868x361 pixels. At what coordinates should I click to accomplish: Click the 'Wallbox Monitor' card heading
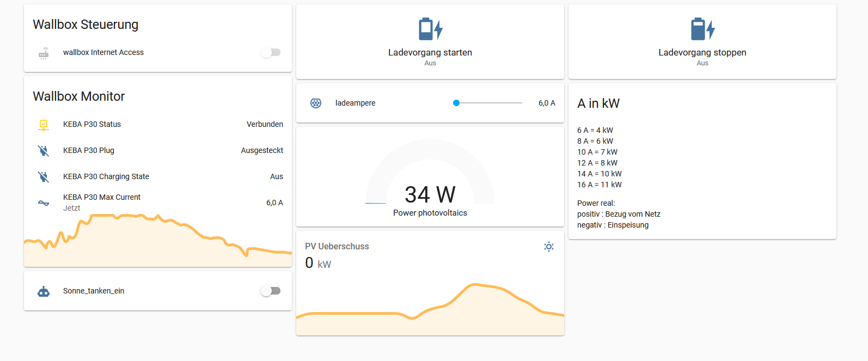pos(79,97)
